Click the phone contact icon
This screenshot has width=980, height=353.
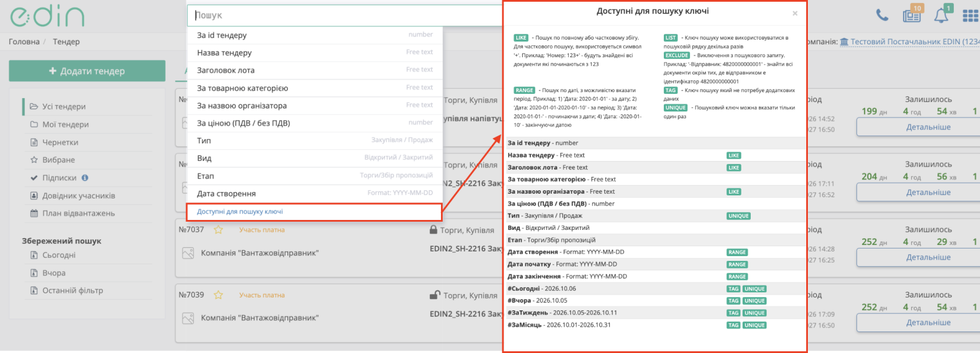point(882,15)
